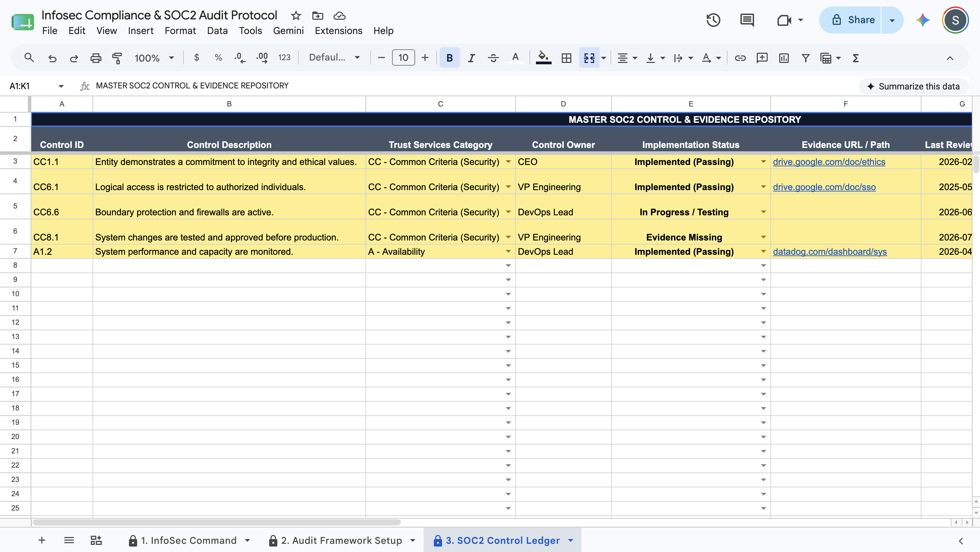The image size is (980, 552).
Task: Open the text color picker
Action: pos(515,58)
